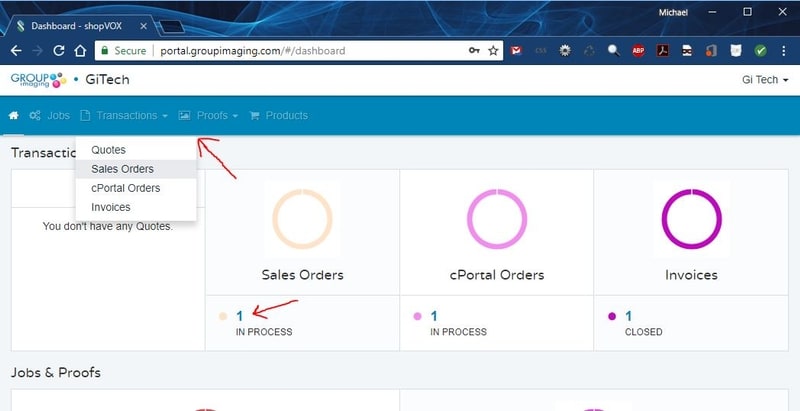Open the Chrome three-dot menu
The height and width of the screenshot is (411, 800).
[x=784, y=50]
